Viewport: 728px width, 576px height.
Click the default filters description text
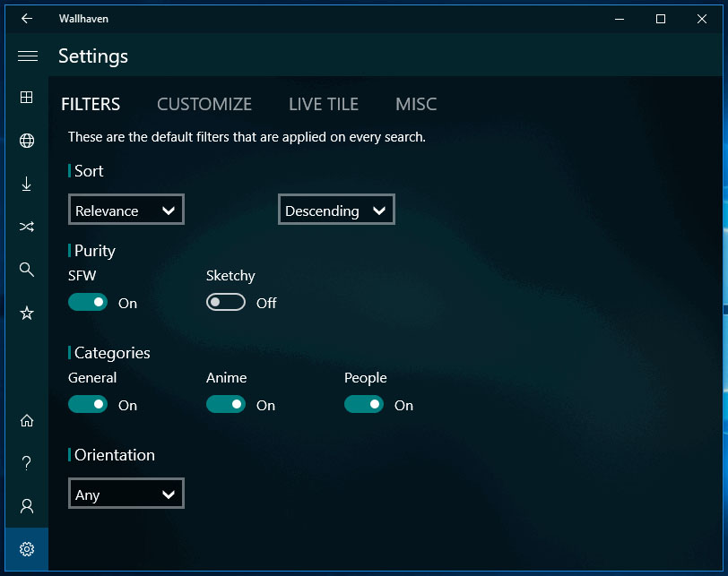[x=247, y=137]
